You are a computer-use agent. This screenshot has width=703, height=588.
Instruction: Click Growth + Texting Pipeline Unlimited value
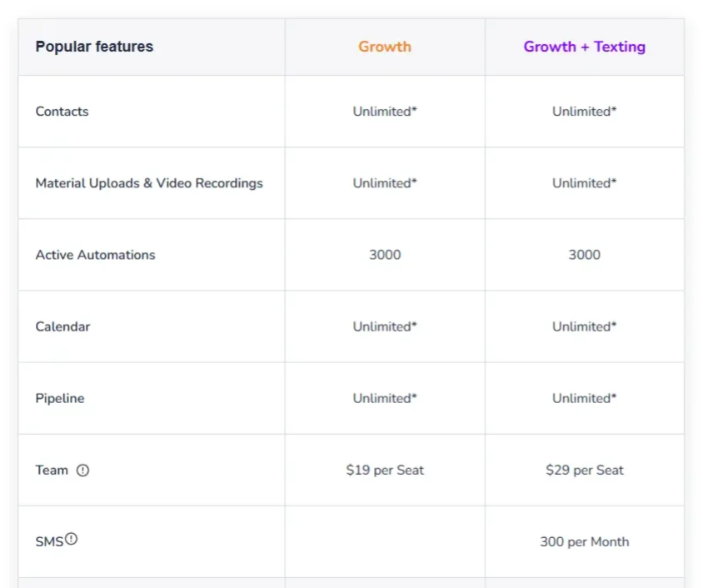click(x=584, y=398)
